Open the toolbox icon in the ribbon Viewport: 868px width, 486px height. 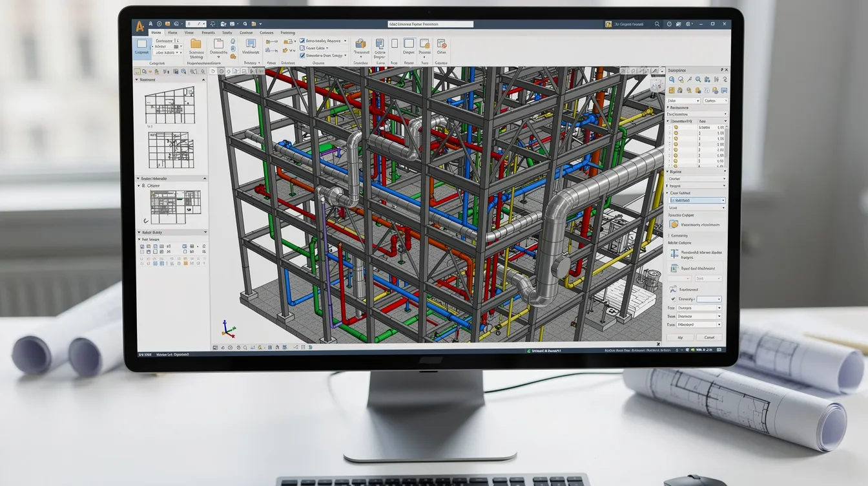[360, 44]
